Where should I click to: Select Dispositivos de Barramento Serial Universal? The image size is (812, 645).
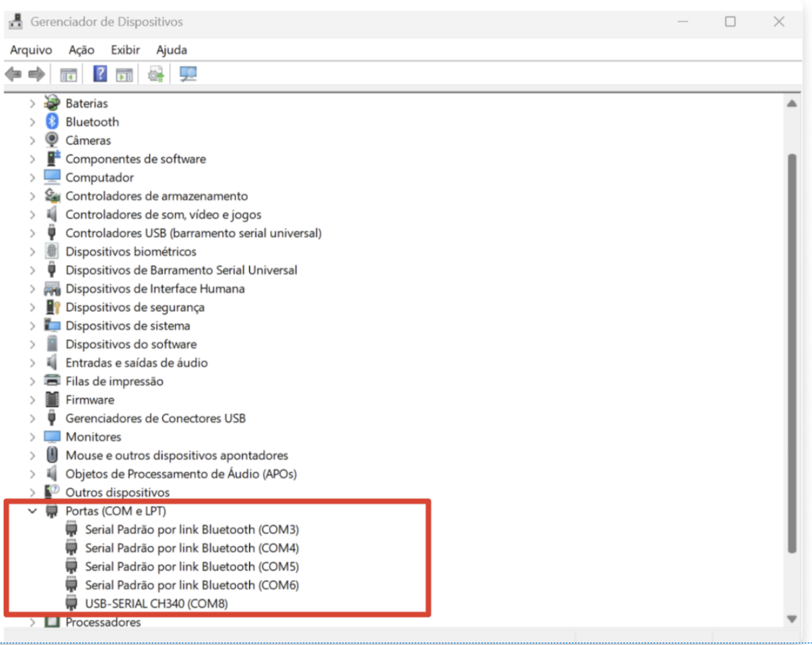(x=181, y=270)
